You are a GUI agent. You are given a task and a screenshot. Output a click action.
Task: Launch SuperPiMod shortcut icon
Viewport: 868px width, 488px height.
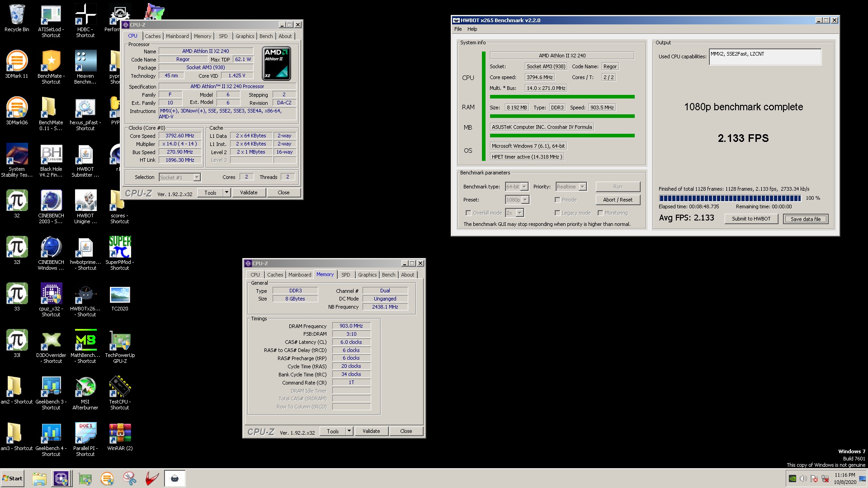point(120,253)
